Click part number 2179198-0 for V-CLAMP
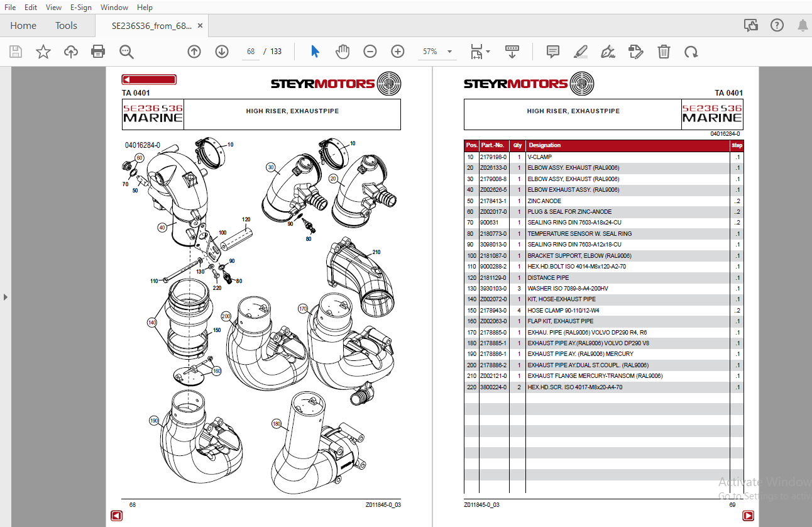This screenshot has height=527, width=812. pyautogui.click(x=493, y=157)
